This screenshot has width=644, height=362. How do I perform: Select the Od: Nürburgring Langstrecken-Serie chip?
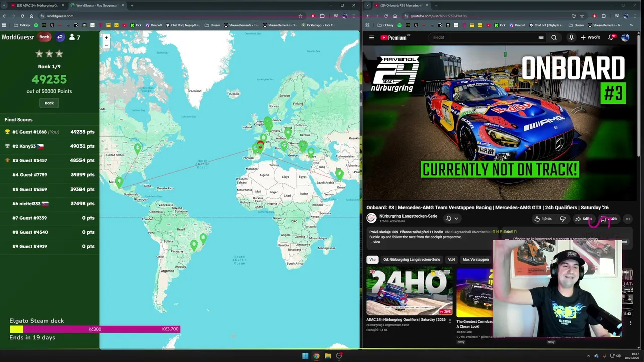pos(412,259)
